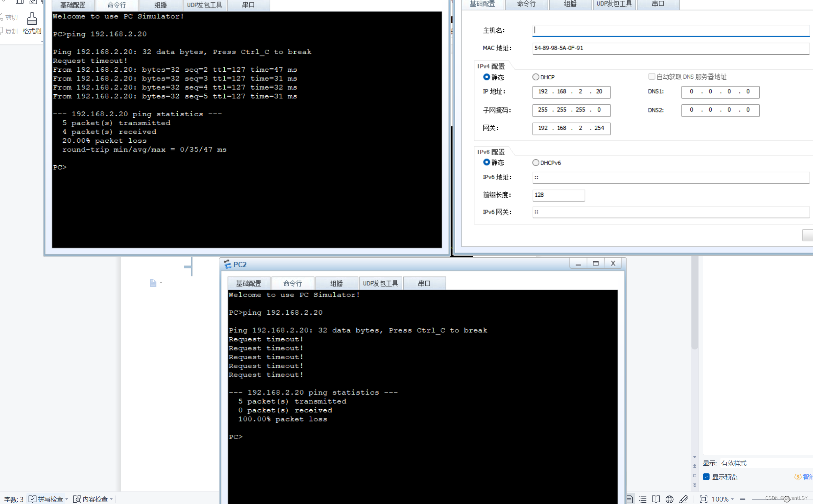Click the fit-page frame icon beside 100%
The image size is (813, 504).
704,499
